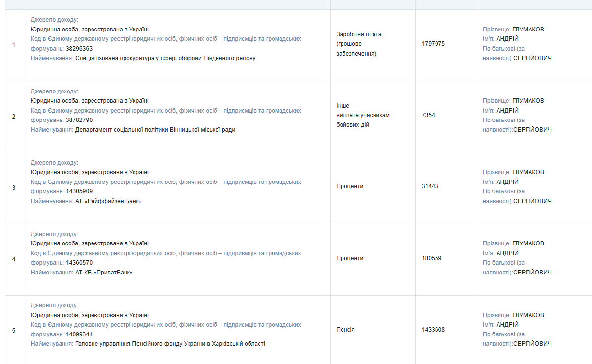
Task: Click the Головне управління Пенсійного фонду name
Action: click(x=170, y=344)
